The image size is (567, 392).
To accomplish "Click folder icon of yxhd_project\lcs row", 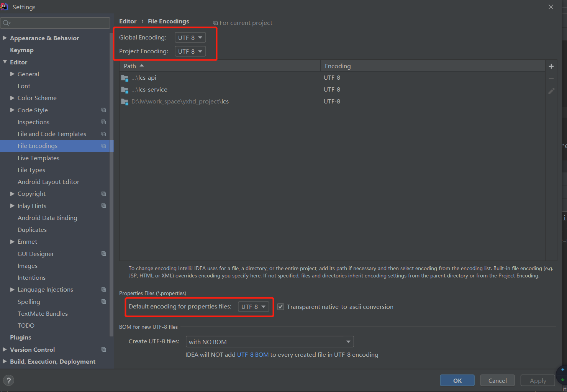I will click(x=125, y=102).
